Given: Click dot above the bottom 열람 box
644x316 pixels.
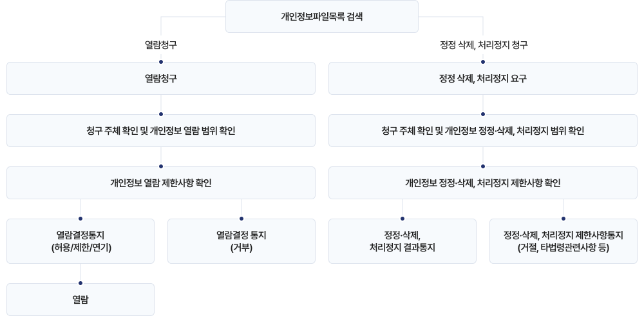Looking at the screenshot, I should click(80, 283).
